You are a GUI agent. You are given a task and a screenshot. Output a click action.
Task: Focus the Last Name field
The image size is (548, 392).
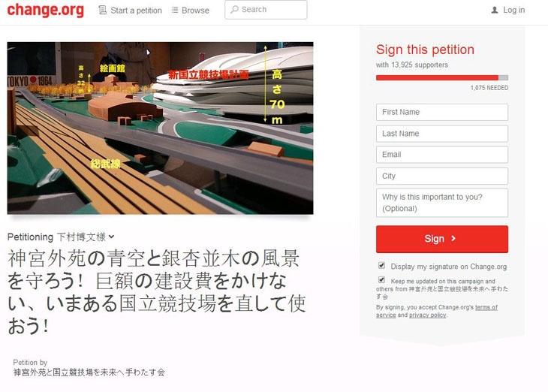[x=442, y=133]
